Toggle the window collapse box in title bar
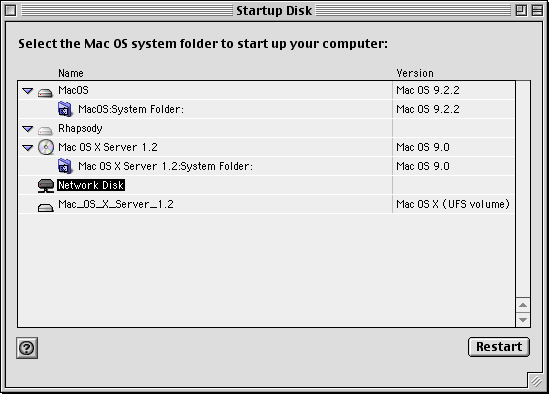Screen dimensions: 549x394 pos(537,11)
